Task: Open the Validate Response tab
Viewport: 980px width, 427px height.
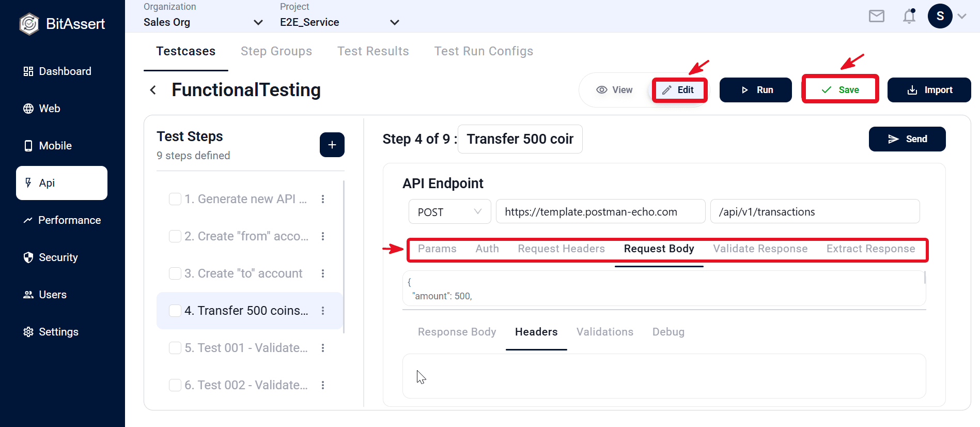Action: (x=760, y=249)
